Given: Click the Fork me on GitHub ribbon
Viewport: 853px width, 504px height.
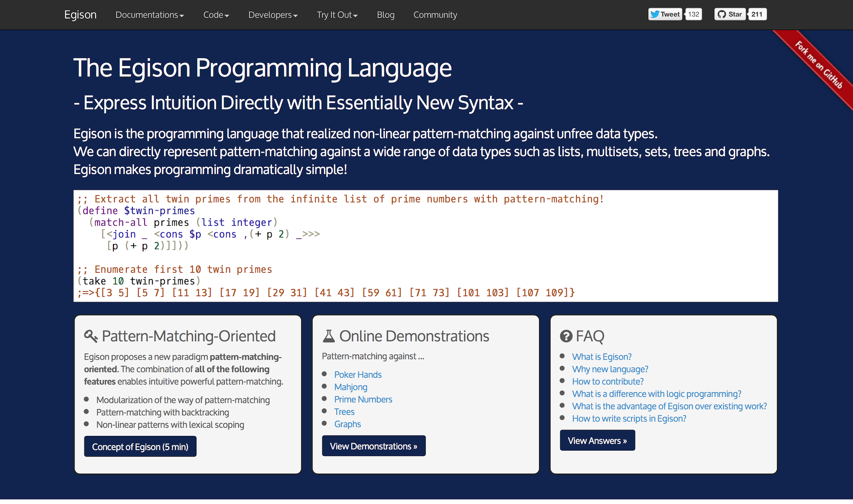Looking at the screenshot, I should pyautogui.click(x=818, y=65).
